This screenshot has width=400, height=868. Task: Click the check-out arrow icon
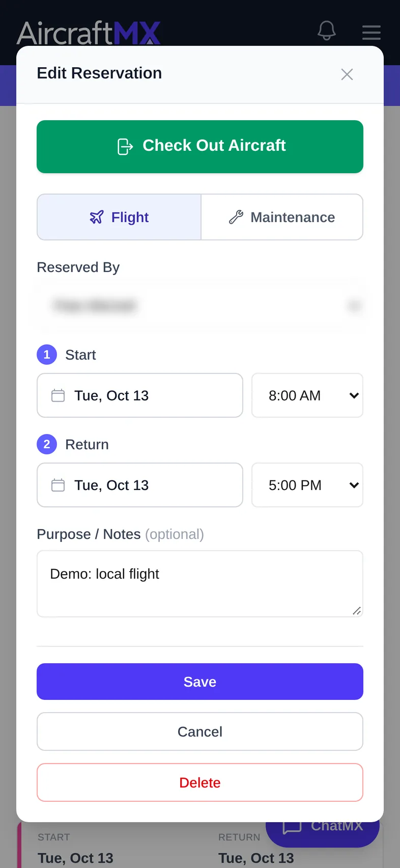(125, 146)
